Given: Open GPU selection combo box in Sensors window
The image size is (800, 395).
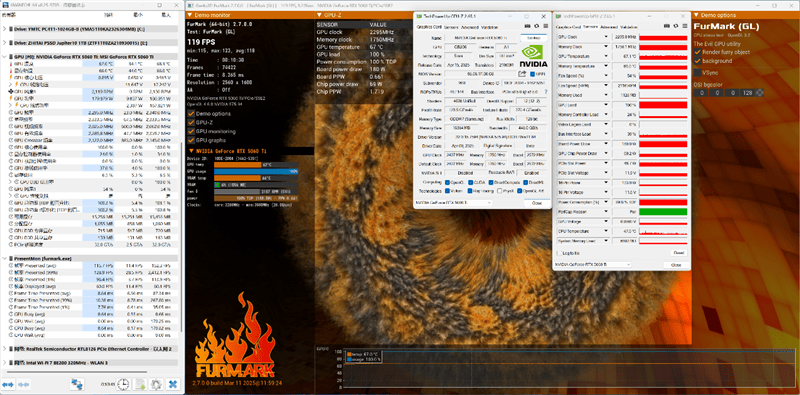Looking at the screenshot, I should coord(592,264).
